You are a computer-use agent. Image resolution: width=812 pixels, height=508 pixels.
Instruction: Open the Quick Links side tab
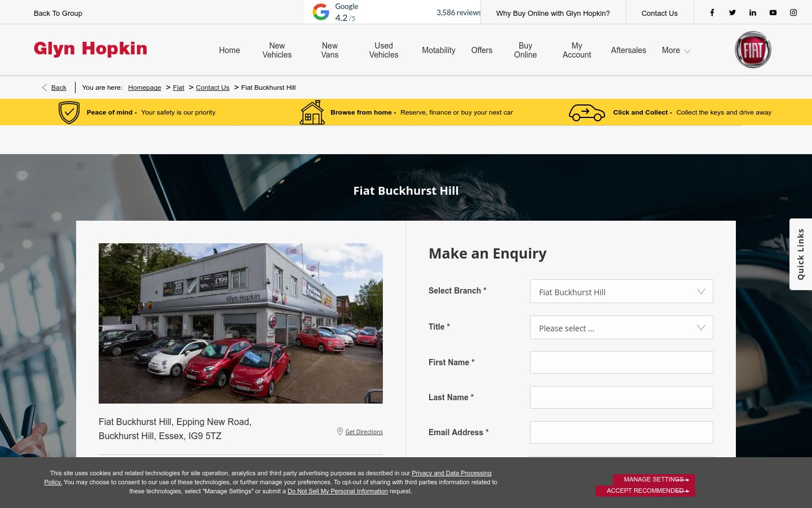pos(801,254)
